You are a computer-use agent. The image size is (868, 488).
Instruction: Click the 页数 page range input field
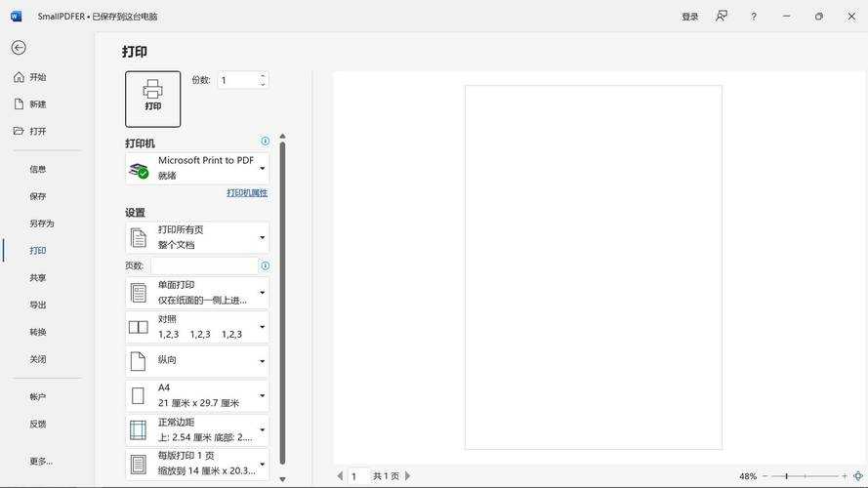[x=203, y=265]
